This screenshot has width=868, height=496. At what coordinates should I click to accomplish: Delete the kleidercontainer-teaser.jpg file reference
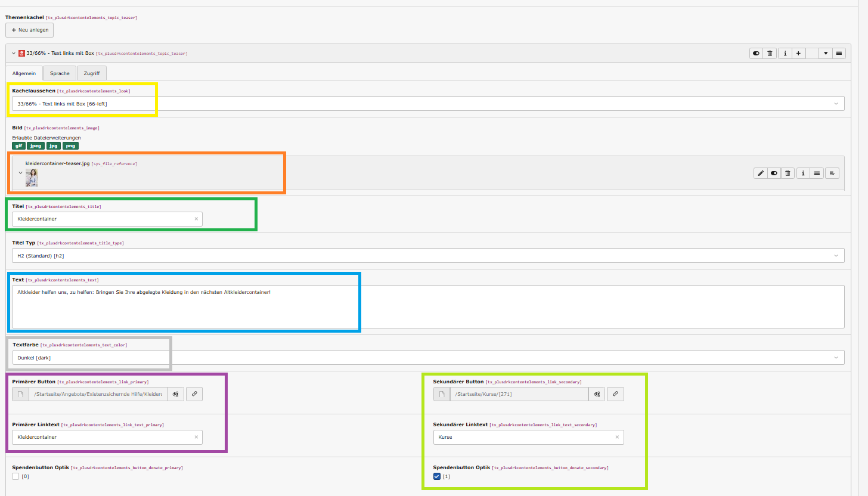(788, 173)
